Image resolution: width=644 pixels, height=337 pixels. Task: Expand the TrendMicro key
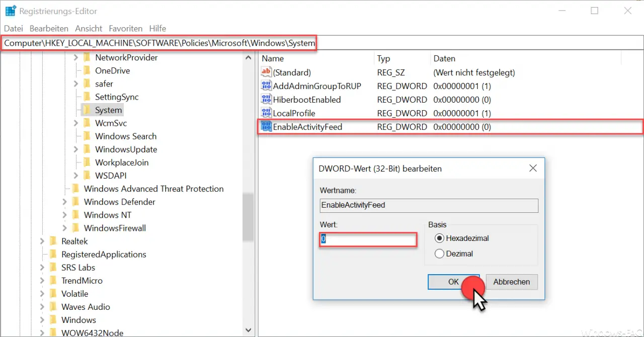pos(42,280)
